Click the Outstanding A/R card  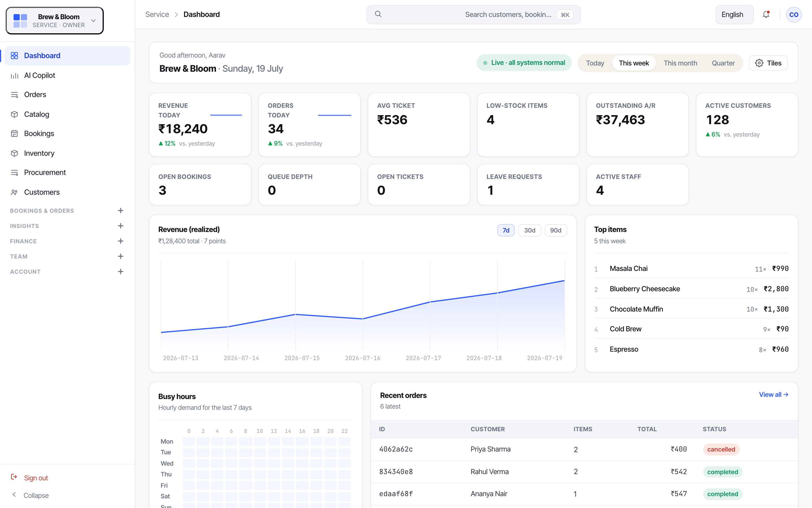tap(637, 125)
